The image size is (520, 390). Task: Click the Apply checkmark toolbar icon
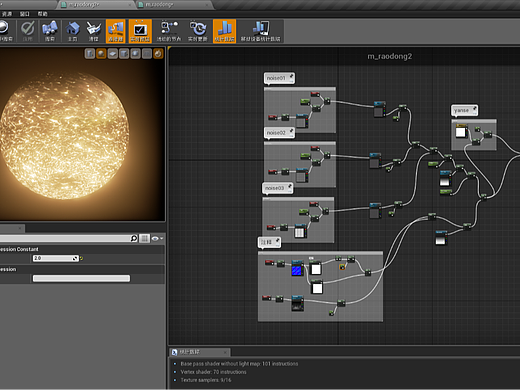click(x=28, y=31)
